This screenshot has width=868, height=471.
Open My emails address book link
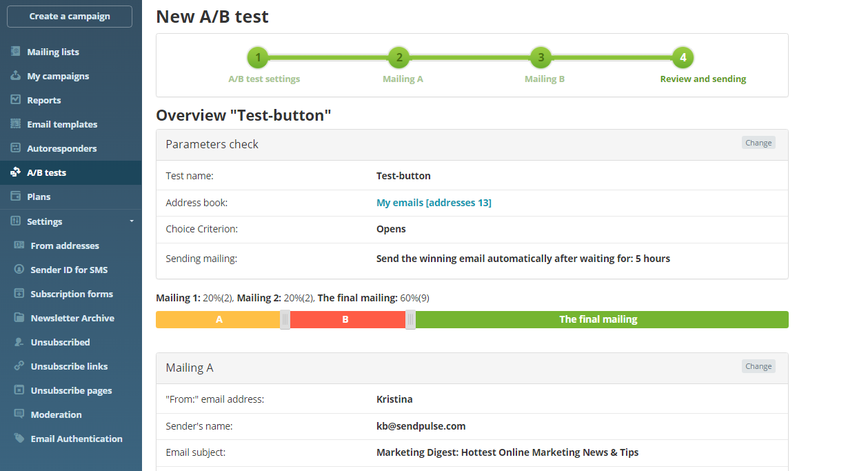pyautogui.click(x=434, y=203)
